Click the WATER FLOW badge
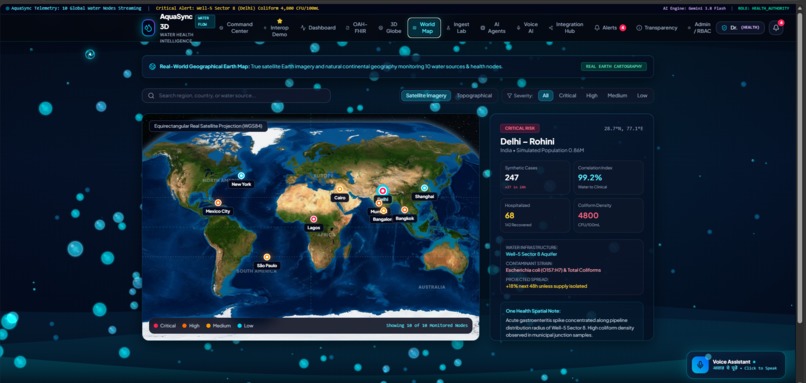The width and height of the screenshot is (806, 383). click(x=205, y=21)
